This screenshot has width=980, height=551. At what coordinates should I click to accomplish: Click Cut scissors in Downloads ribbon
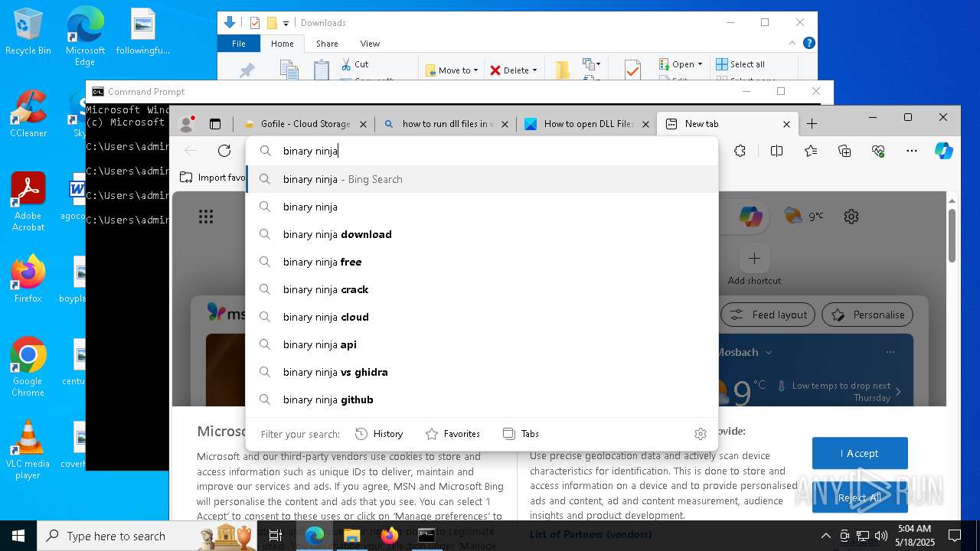click(355, 64)
